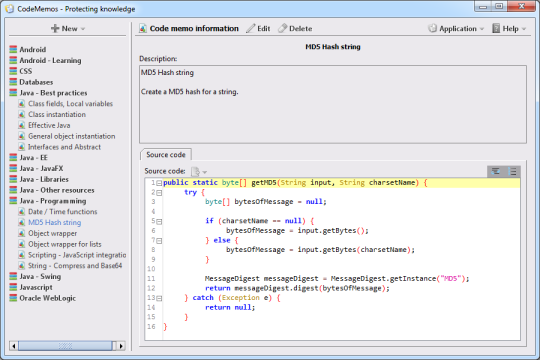Switch to the Source code tab

point(166,155)
